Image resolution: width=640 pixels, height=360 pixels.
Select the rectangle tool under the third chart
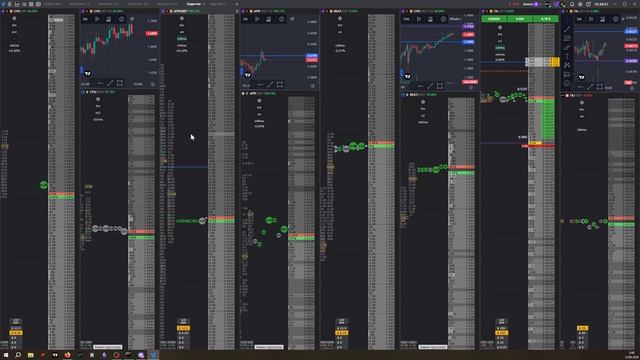click(x=440, y=86)
